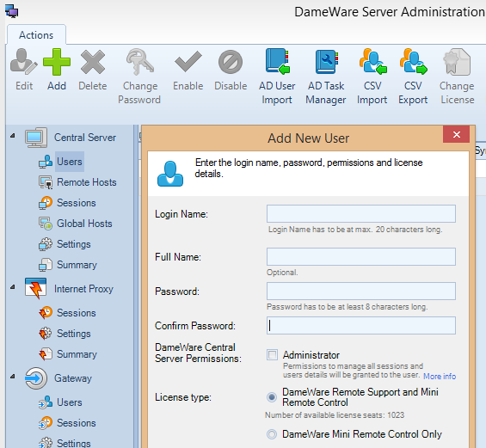Screen dimensions: 486x448
Task: Click the Confirm Password input field
Action: (361, 325)
